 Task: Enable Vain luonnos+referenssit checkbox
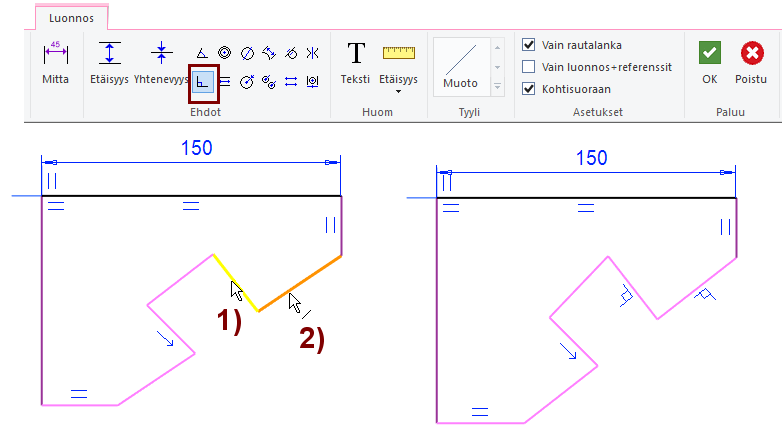[x=529, y=67]
